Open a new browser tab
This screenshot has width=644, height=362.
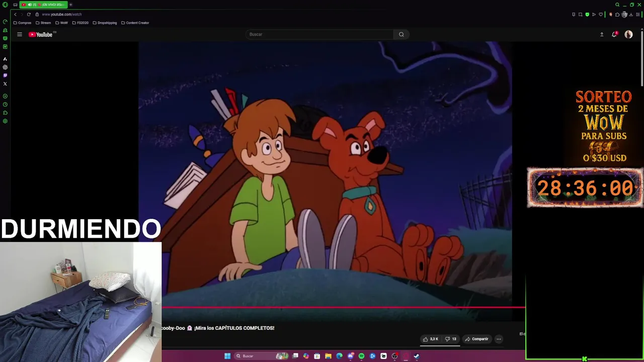point(70,5)
